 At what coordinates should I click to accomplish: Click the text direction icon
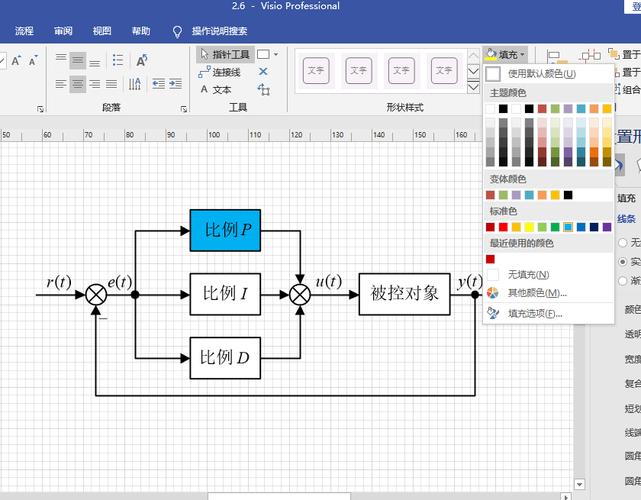pos(135,84)
